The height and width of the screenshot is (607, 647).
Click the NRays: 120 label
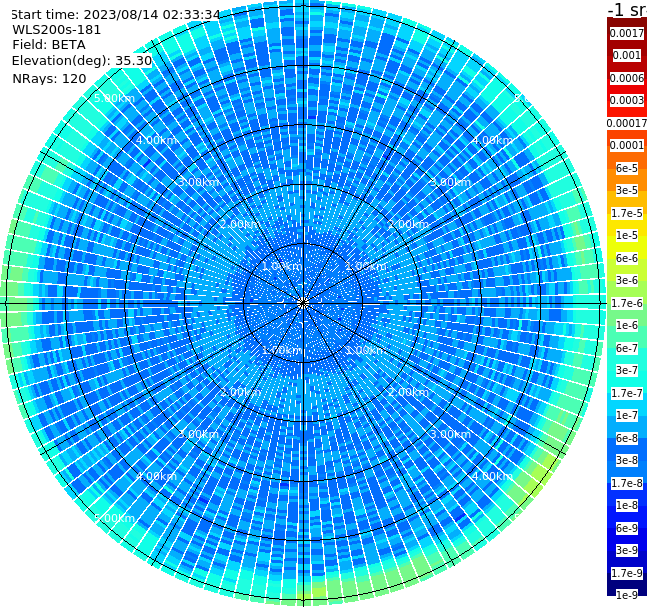[x=49, y=78]
